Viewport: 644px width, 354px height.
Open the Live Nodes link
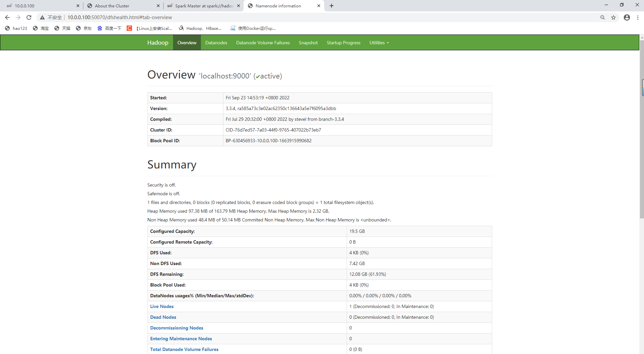click(x=162, y=306)
